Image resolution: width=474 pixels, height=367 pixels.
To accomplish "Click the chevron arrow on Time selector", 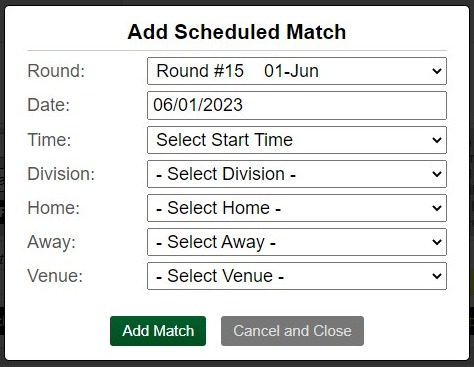I will coord(437,140).
